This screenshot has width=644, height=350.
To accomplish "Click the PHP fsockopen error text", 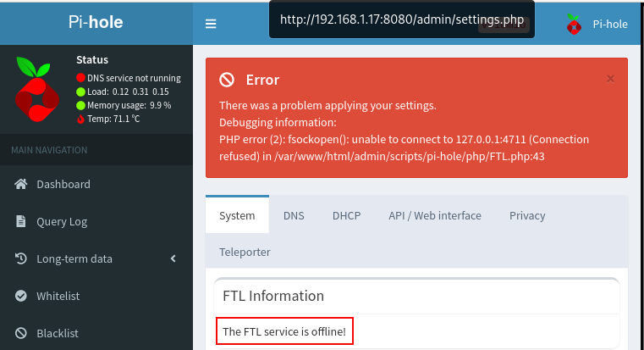I will point(405,147).
